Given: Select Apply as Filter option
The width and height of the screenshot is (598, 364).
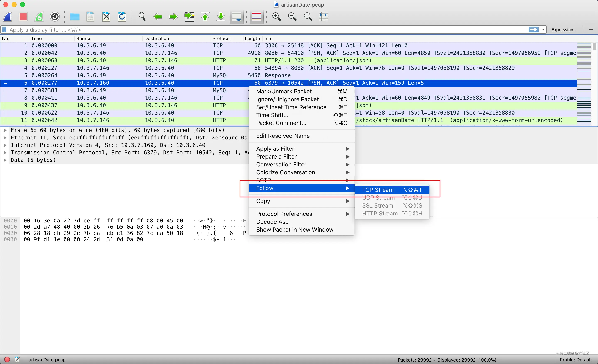Looking at the screenshot, I should [x=275, y=148].
